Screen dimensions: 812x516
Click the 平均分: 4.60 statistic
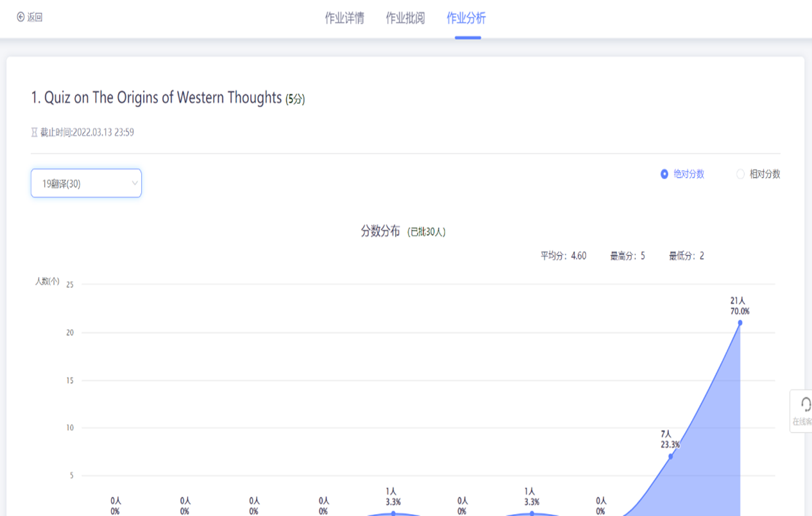[563, 256]
